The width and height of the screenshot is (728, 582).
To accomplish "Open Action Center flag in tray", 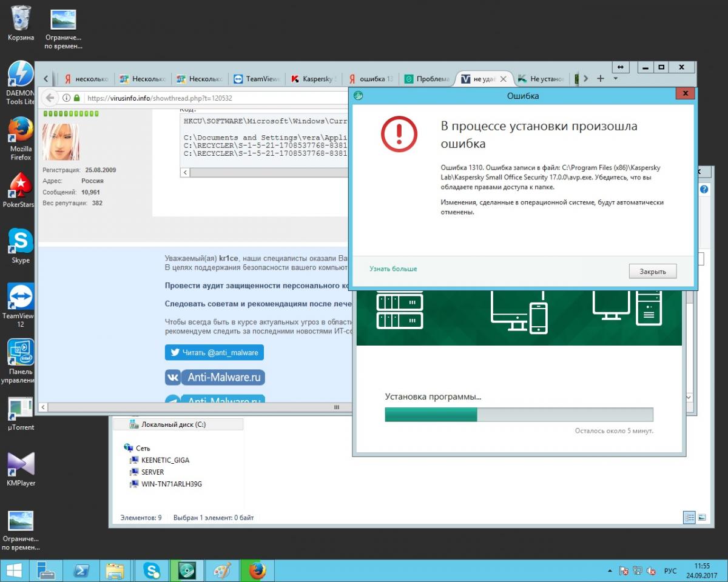I will [624, 570].
